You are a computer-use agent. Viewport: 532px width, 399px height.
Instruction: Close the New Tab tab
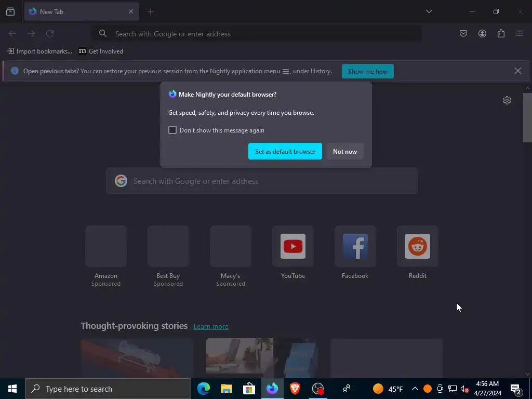tap(131, 11)
